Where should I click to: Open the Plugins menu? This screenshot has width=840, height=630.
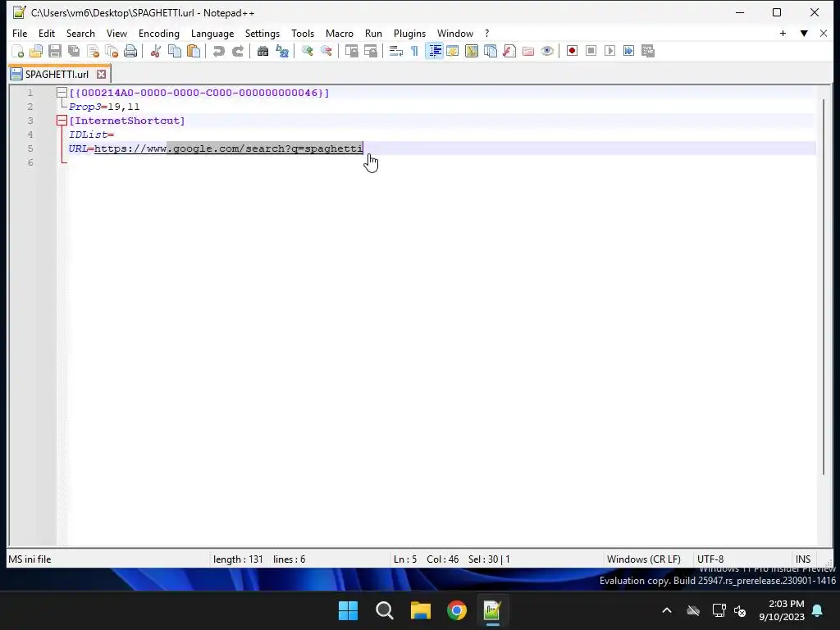[x=410, y=33]
